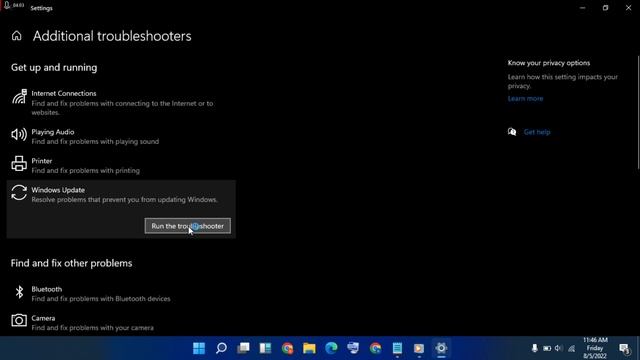
Task: Click 'Find and fix problems with Bluetooth devices' text
Action: point(101,299)
